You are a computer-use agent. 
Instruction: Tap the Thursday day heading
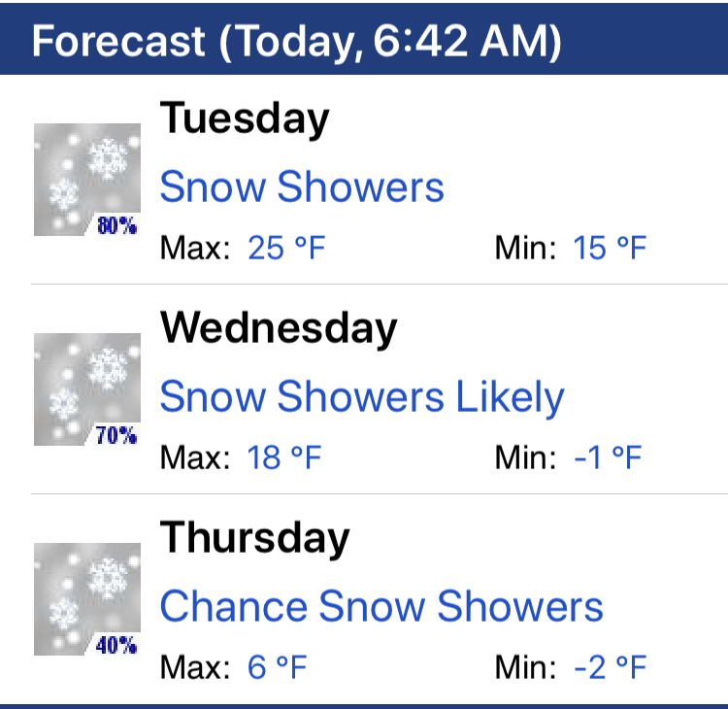click(x=254, y=538)
